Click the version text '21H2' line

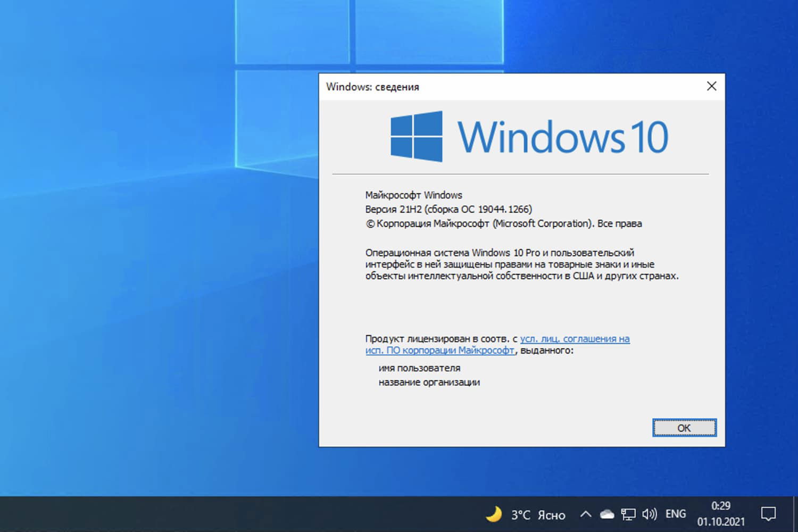click(448, 209)
